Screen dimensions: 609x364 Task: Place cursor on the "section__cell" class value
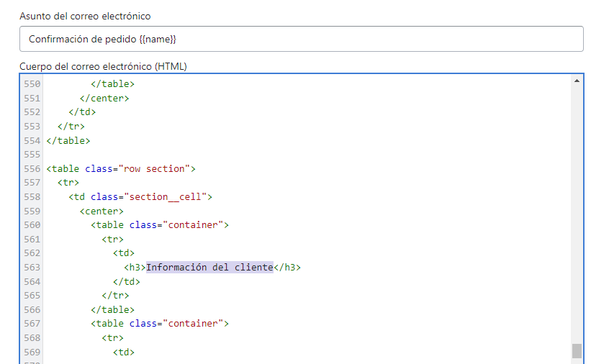click(165, 197)
